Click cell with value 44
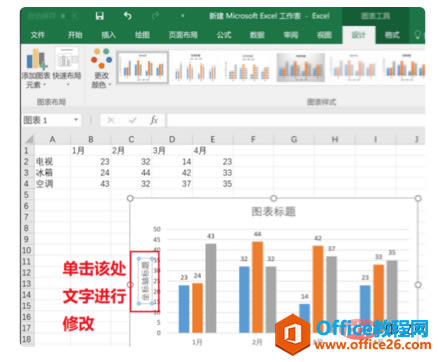 (x=131, y=173)
